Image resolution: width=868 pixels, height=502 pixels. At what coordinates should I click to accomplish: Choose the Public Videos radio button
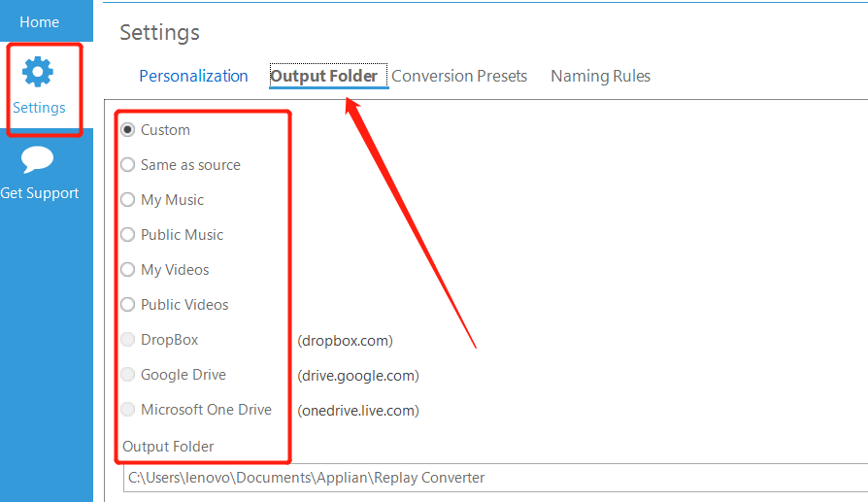tap(128, 305)
